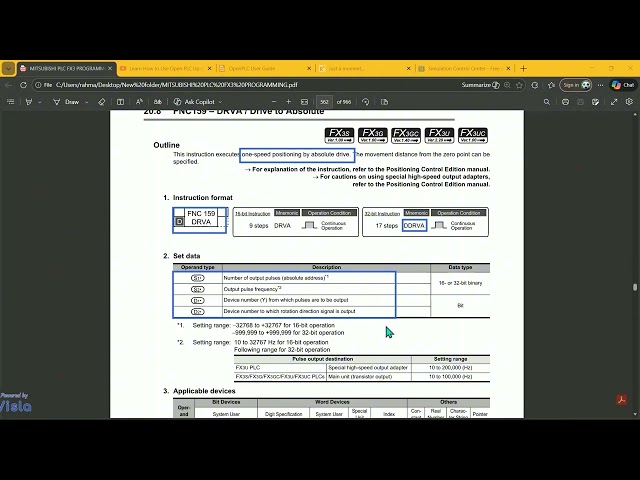Click the rotate page icon
The width and height of the screenshot is (640, 480).
366,102
